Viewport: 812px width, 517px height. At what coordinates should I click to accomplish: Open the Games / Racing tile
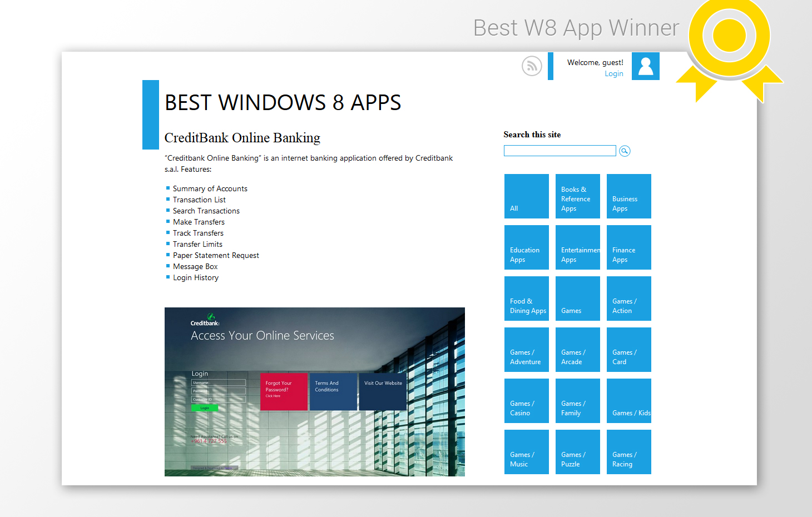pyautogui.click(x=629, y=452)
